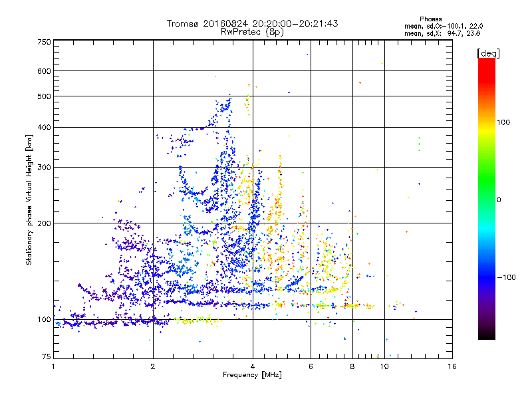Click the 'Stationary phase Virtual Height [km]' label
This screenshot has height=399, width=532.
point(29,199)
